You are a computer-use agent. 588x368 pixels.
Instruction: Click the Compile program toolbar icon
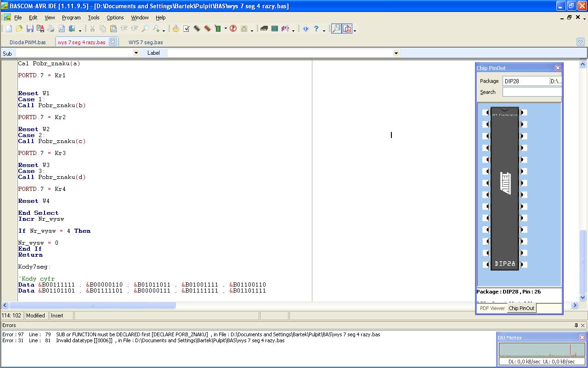pyautogui.click(x=176, y=29)
